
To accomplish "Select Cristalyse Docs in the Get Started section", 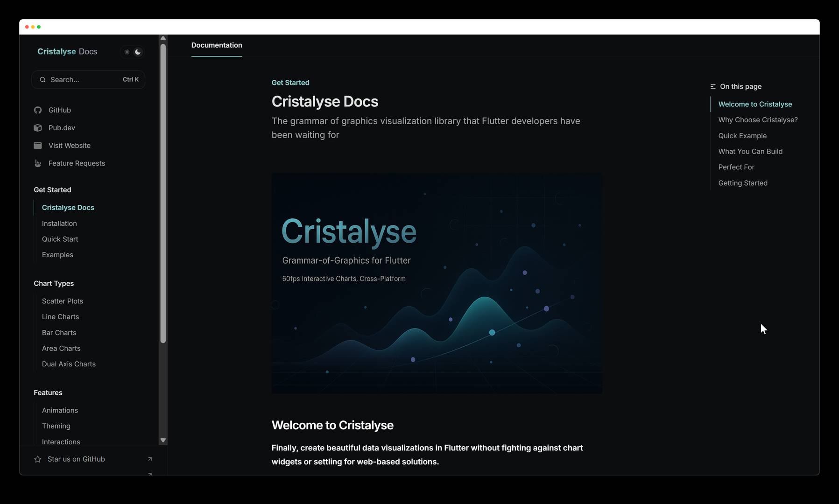I will click(68, 207).
